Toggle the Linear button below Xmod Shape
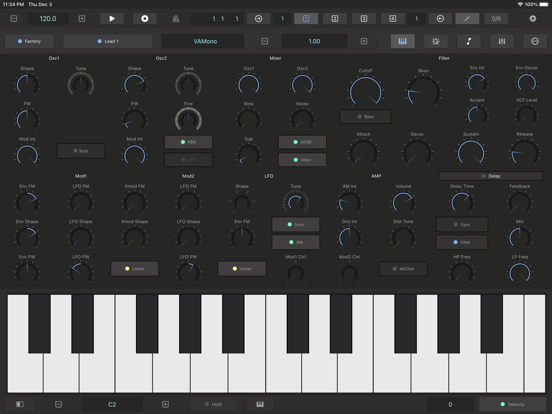Image resolution: width=552 pixels, height=414 pixels. pos(134,269)
